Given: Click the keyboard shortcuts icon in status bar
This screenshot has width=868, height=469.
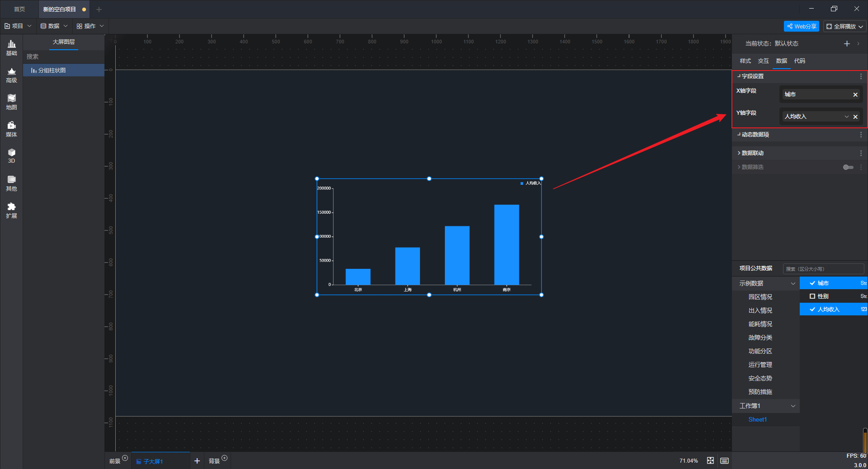Looking at the screenshot, I should coord(724,460).
